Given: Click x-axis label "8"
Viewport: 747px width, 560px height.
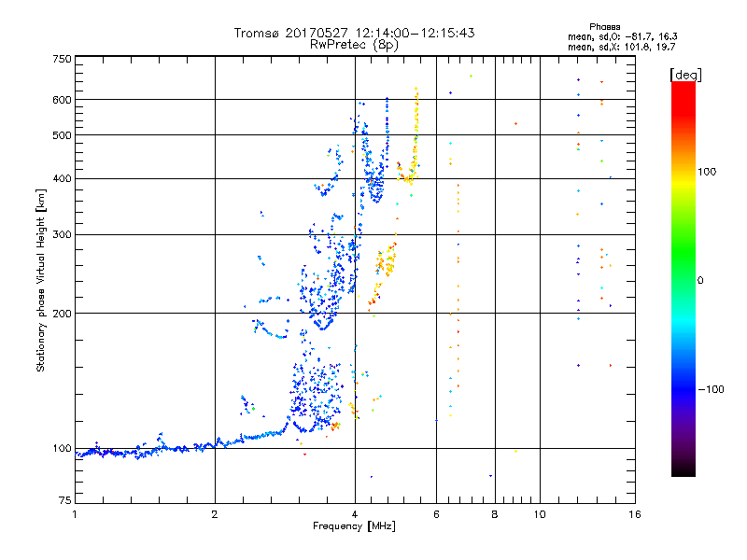Looking at the screenshot, I should point(495,514).
